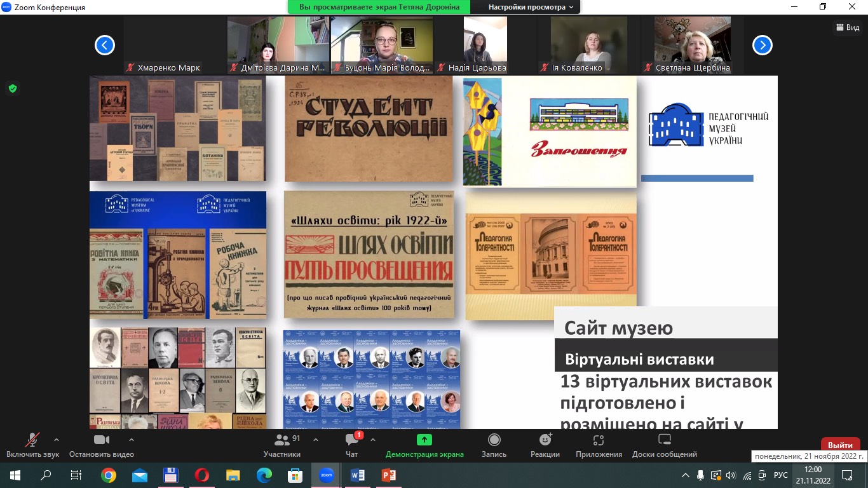Open the Настройки просмотра dropdown
The width and height of the screenshot is (868, 488).
pyautogui.click(x=531, y=7)
